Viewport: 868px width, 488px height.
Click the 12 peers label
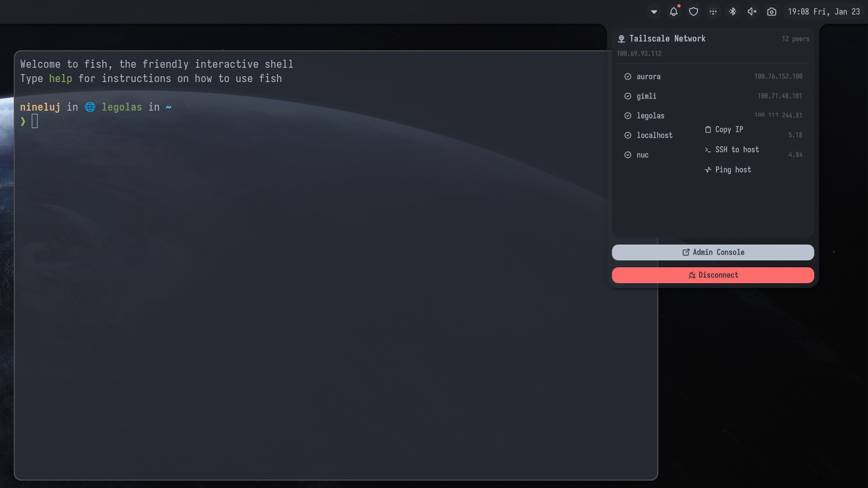click(x=795, y=39)
